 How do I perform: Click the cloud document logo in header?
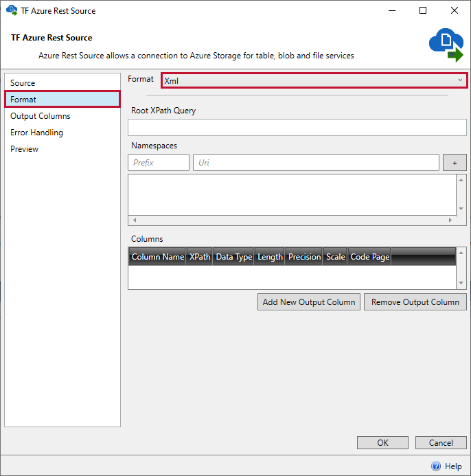[446, 45]
